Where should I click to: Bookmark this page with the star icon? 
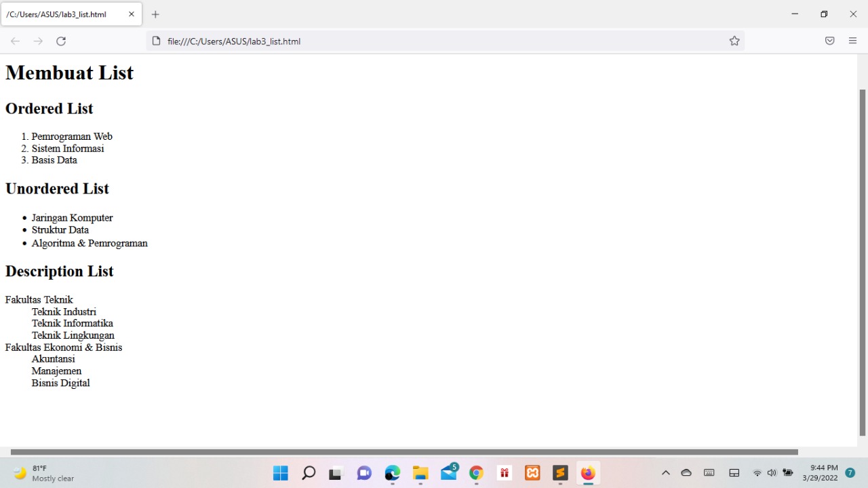pos(734,41)
